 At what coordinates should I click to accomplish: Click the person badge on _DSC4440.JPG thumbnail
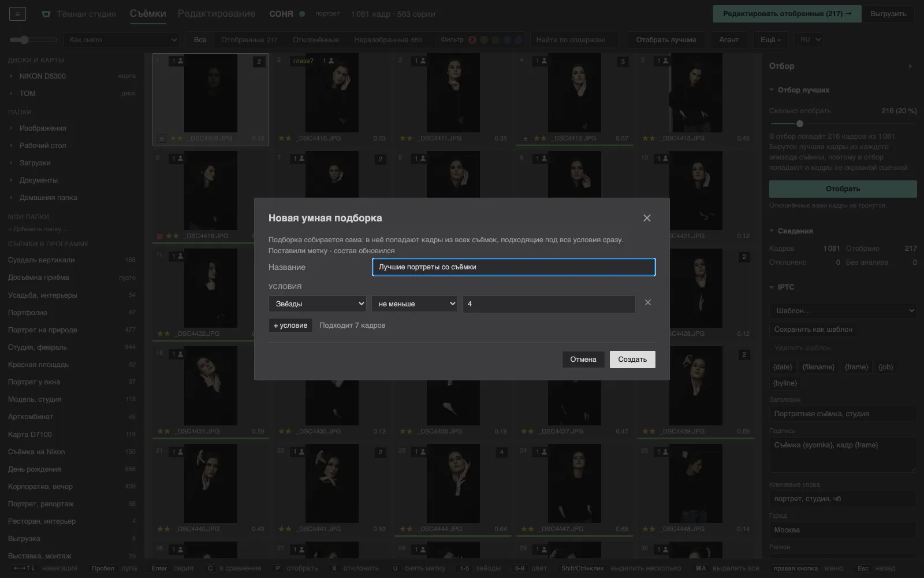pyautogui.click(x=177, y=451)
